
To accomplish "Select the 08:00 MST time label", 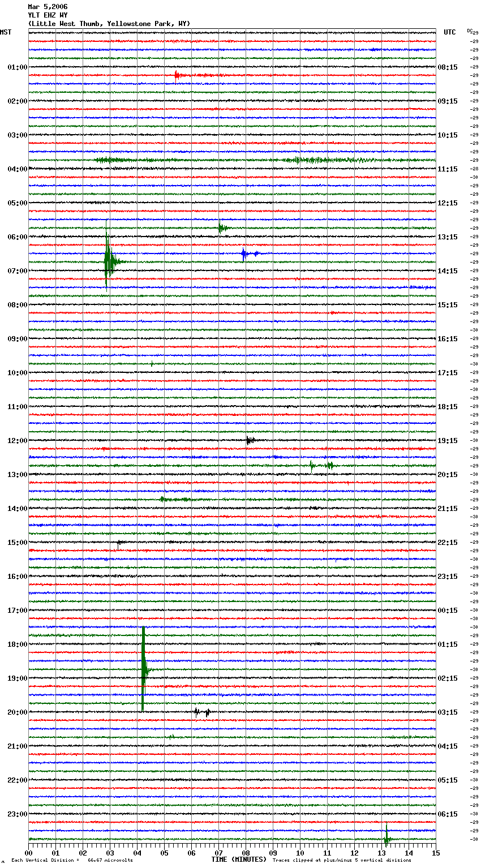I will pos(18,305).
